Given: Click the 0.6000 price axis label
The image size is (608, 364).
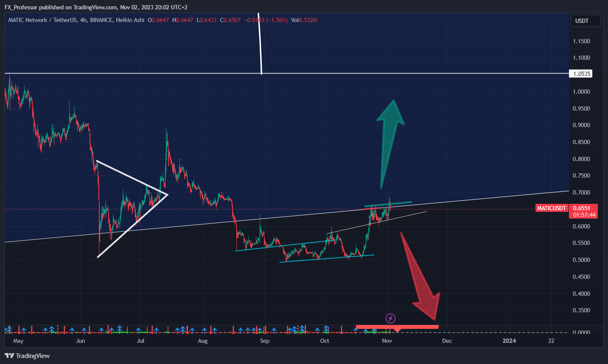Looking at the screenshot, I should coord(581,226).
